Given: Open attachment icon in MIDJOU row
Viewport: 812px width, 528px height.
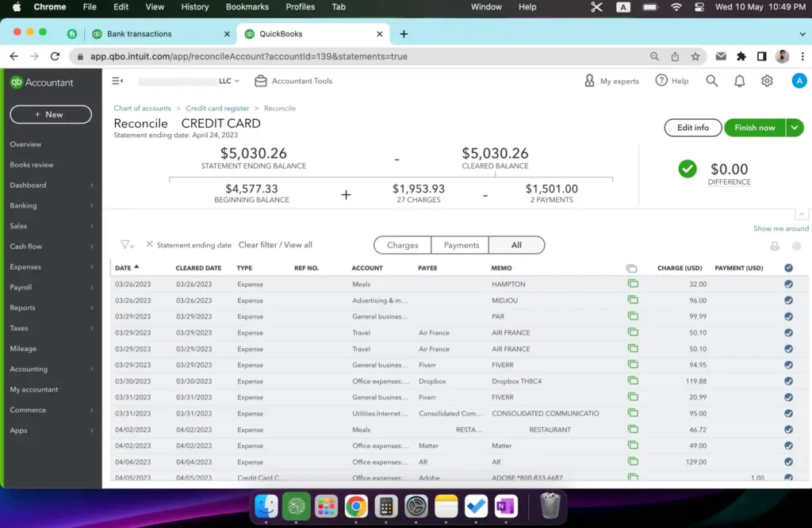Looking at the screenshot, I should pos(633,300).
